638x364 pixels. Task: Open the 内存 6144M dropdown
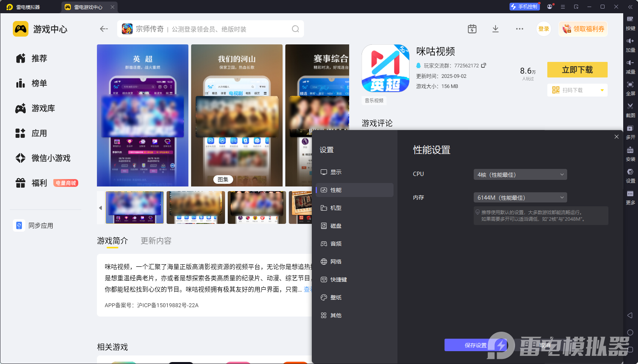coord(520,198)
